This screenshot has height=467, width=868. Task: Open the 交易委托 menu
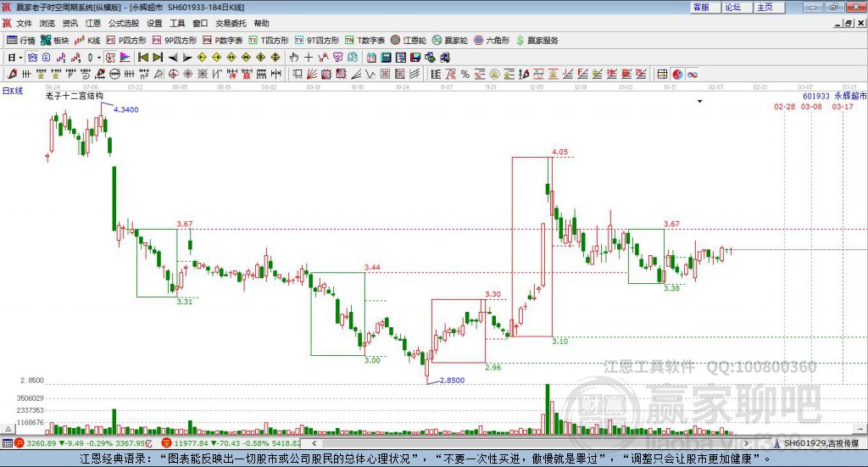[229, 24]
